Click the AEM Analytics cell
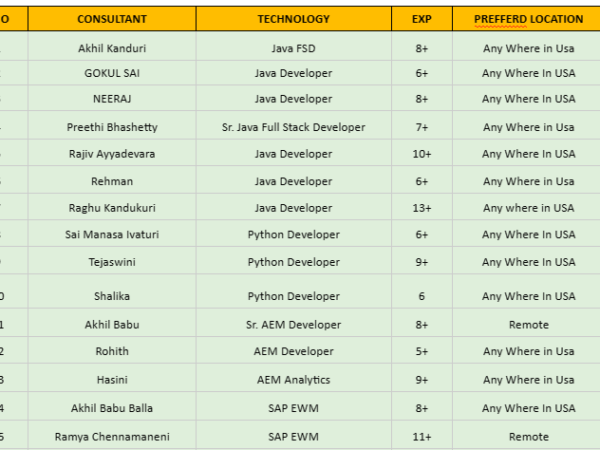Viewport: 600px width, 450px height. (x=293, y=380)
